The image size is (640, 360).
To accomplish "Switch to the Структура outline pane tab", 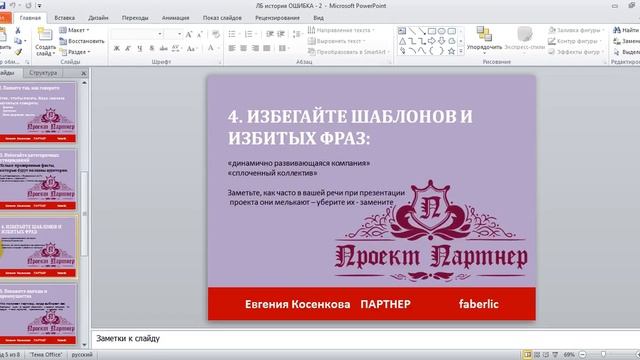I will click(x=43, y=73).
